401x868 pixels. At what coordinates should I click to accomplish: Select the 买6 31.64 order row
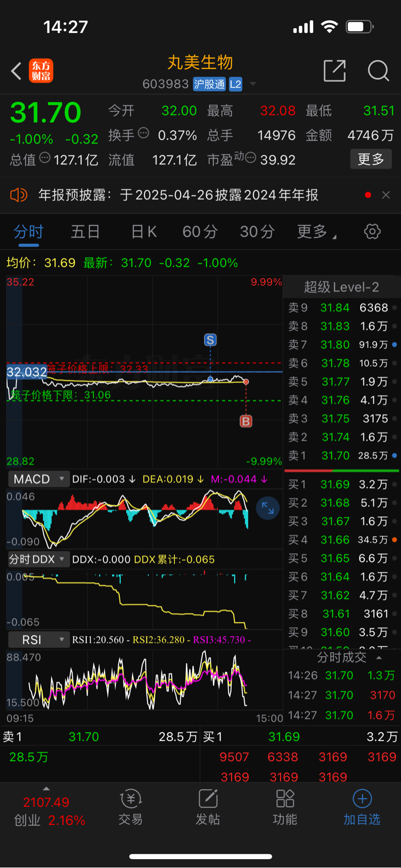click(x=342, y=577)
